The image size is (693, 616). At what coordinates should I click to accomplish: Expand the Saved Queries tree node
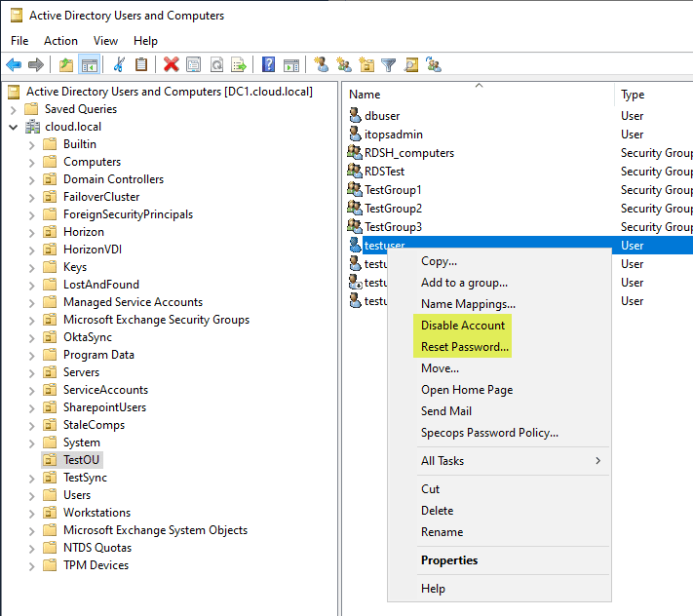[14, 109]
